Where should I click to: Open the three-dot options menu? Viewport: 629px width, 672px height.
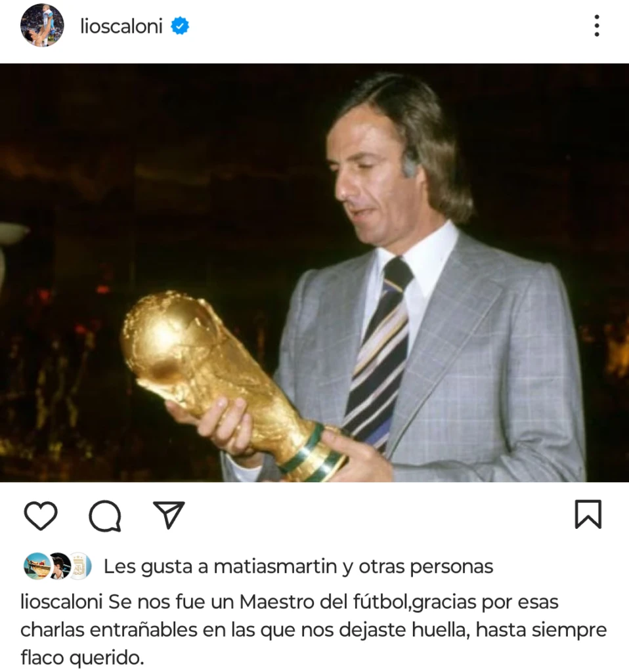596,26
